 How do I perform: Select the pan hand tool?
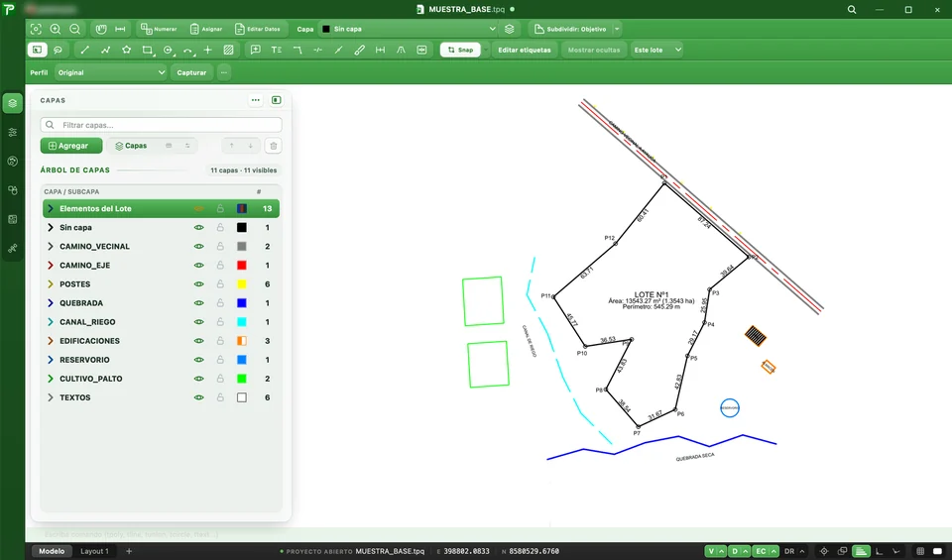[101, 29]
